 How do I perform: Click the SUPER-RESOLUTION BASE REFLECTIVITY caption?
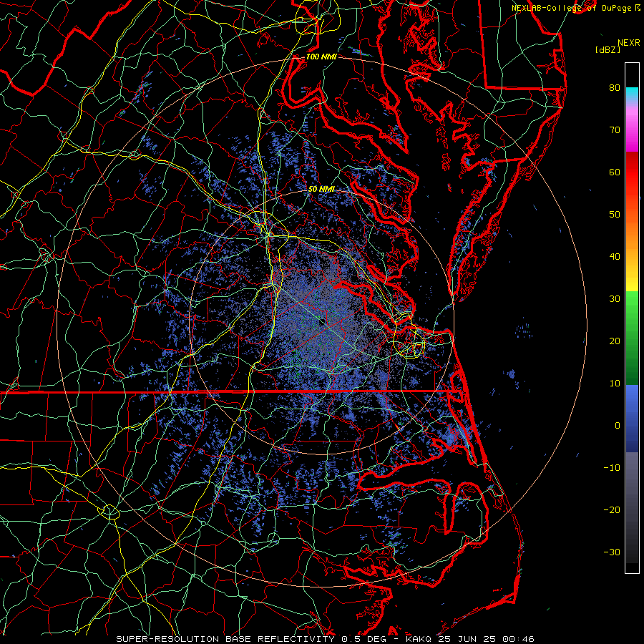225,639
